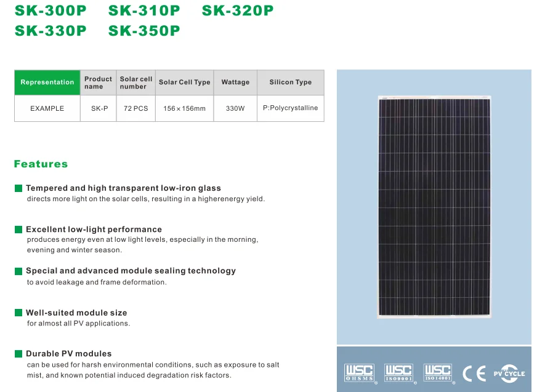Click the Tempered and high transparent low-iron glass heading

123,188
